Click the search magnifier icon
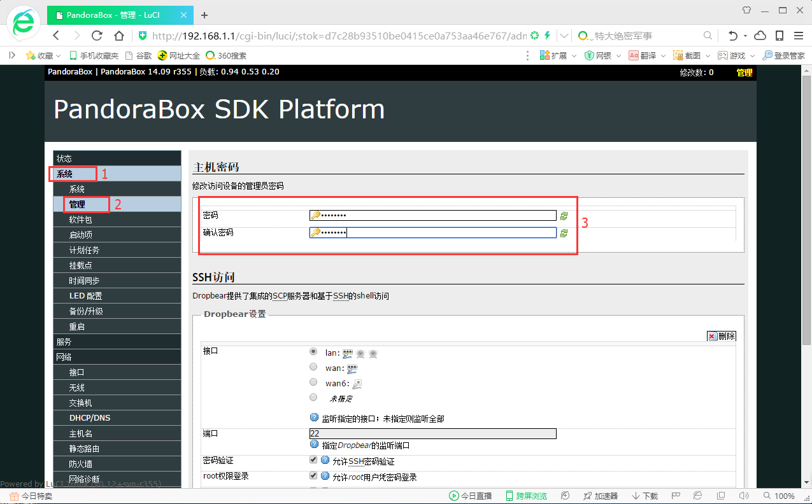 coord(708,36)
